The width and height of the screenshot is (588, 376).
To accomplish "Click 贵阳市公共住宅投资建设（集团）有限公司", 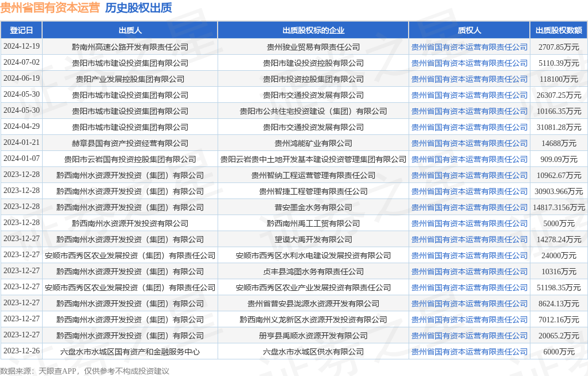I will (313, 111).
